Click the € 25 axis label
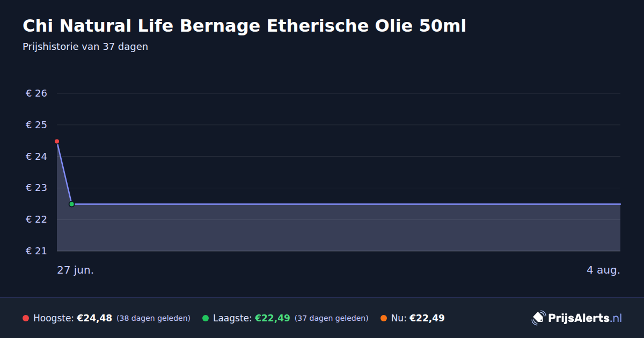This screenshot has width=644, height=338. coord(36,125)
